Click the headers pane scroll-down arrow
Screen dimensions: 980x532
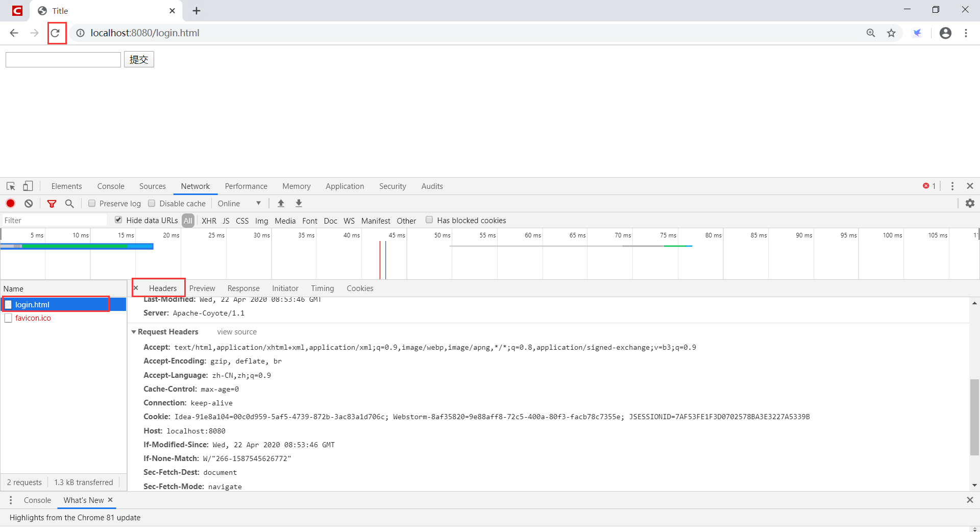[974, 486]
